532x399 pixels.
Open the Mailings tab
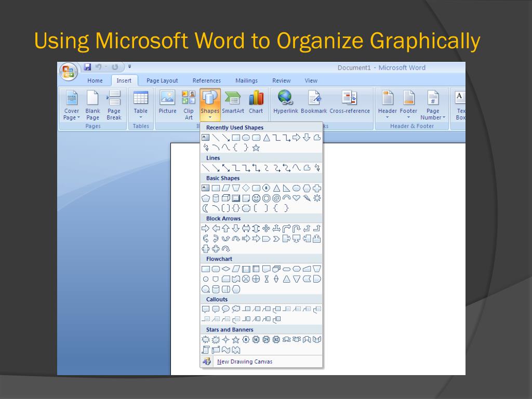point(246,81)
